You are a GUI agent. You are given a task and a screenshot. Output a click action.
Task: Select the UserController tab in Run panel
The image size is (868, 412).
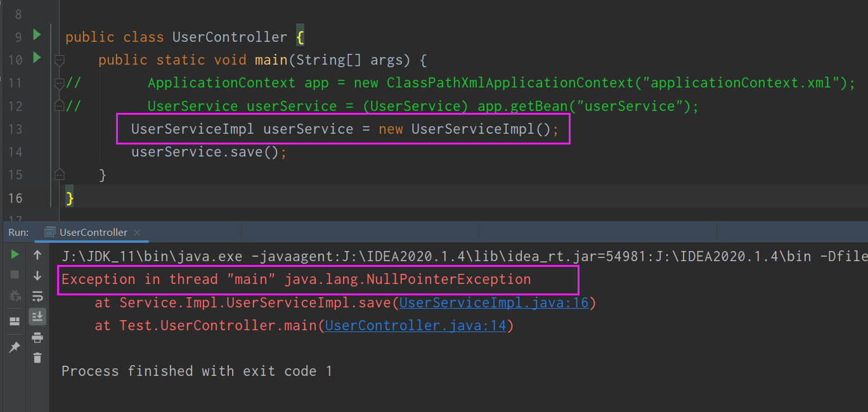click(x=93, y=232)
